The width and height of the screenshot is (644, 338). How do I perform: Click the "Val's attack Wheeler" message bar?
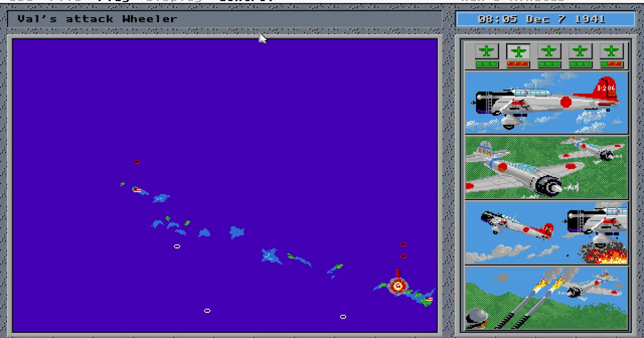225,19
